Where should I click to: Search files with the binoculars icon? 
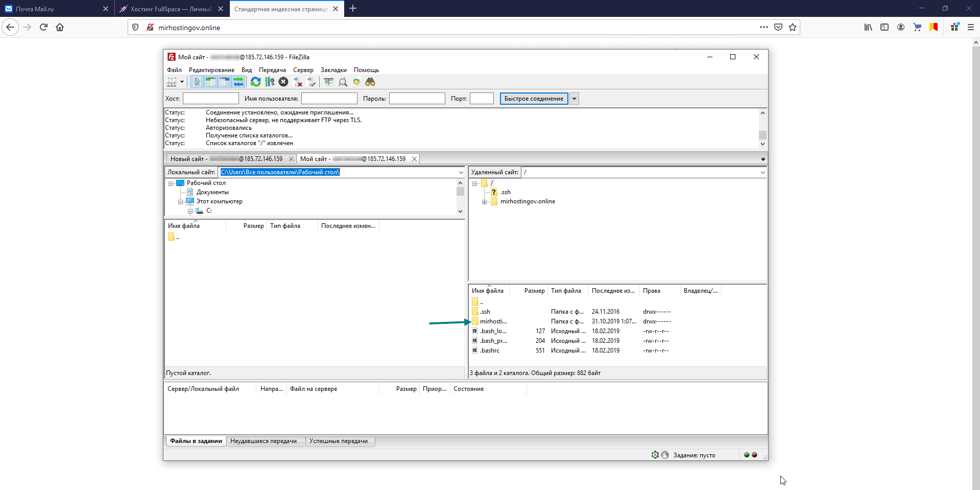tap(370, 82)
